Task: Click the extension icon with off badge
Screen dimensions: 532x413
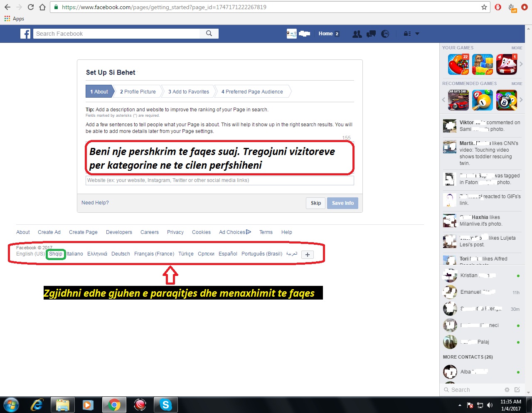Action: click(x=512, y=8)
